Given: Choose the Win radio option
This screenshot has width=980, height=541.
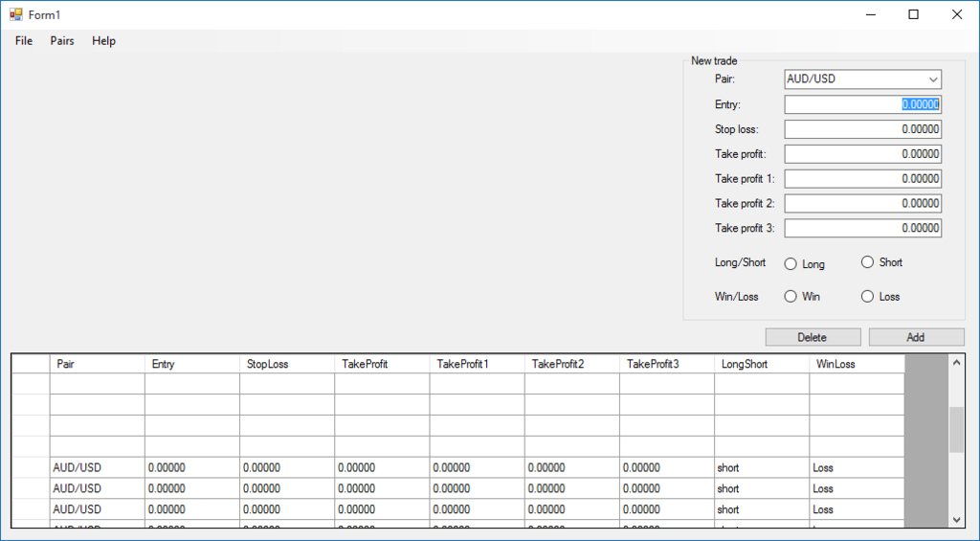Looking at the screenshot, I should (x=791, y=297).
